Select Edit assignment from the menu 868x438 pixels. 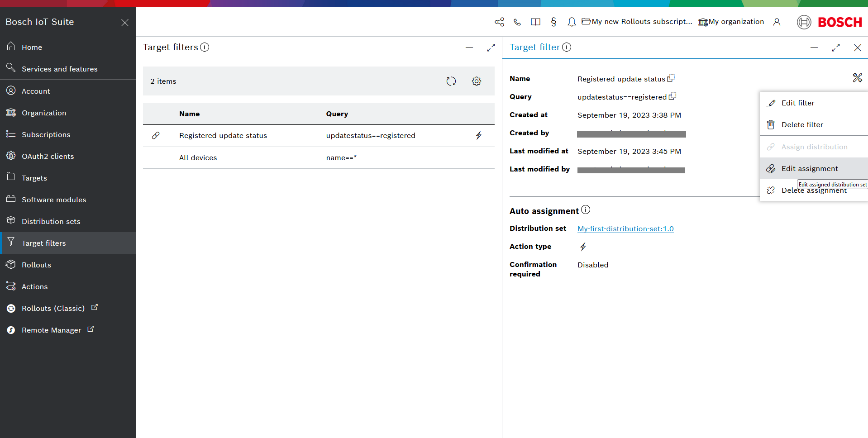pos(809,168)
